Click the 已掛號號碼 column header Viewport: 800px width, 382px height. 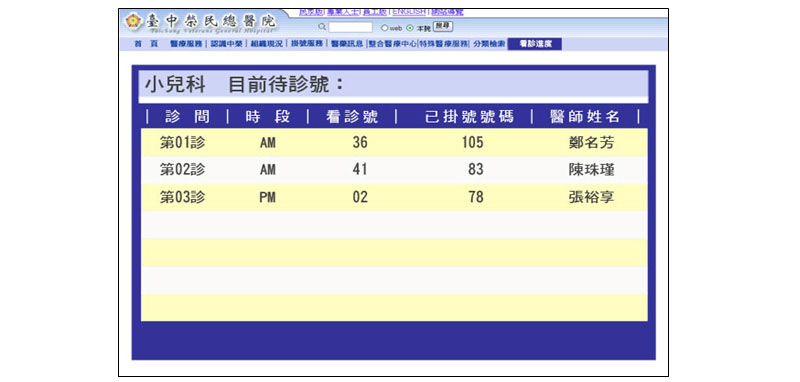469,117
